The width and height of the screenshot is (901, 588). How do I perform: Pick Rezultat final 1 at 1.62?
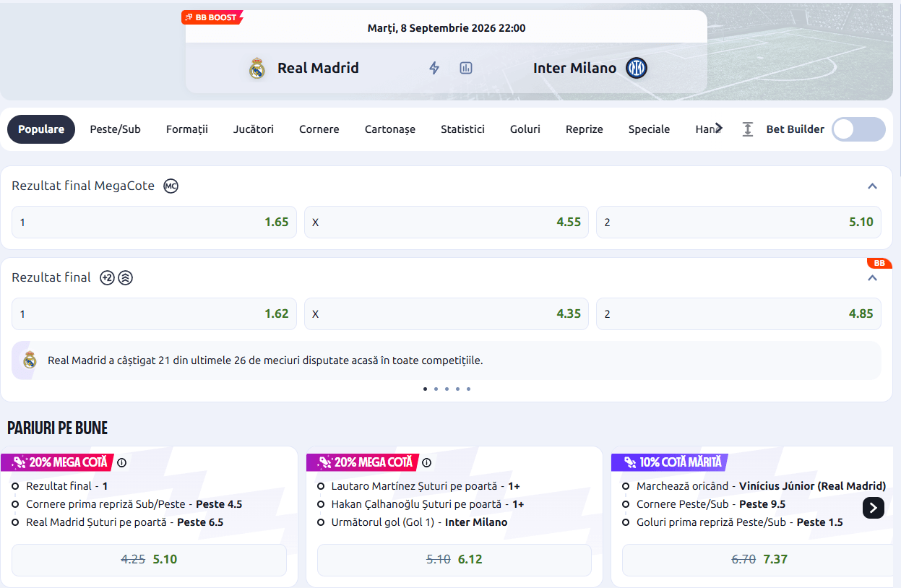pos(154,314)
